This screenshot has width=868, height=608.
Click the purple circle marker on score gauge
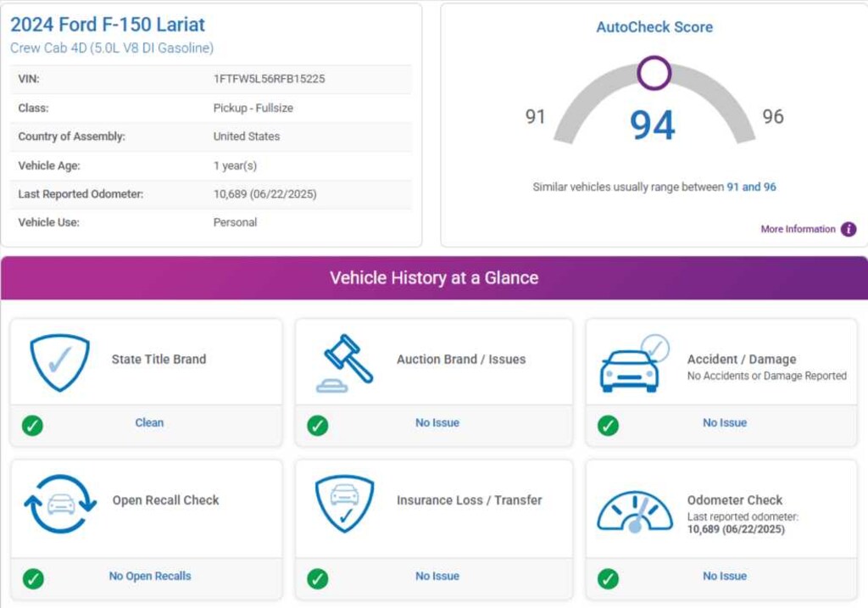654,74
